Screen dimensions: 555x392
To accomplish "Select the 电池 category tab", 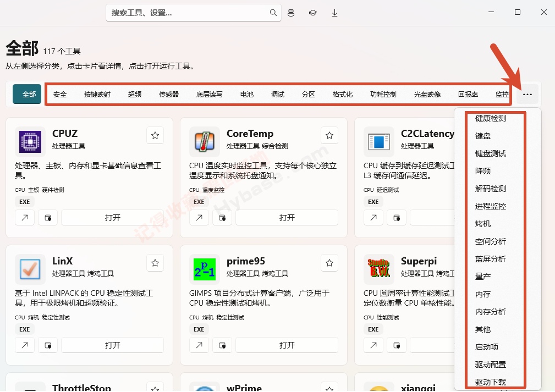I will [247, 95].
